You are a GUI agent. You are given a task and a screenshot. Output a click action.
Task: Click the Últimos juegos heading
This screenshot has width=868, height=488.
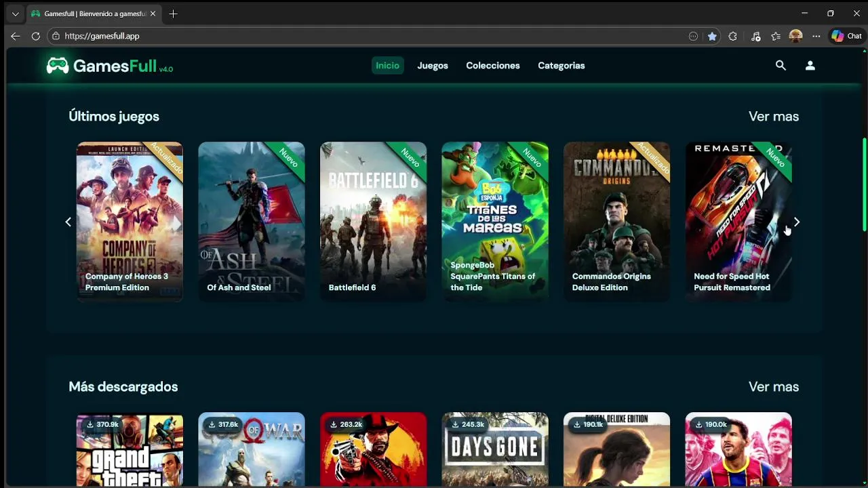coord(114,117)
